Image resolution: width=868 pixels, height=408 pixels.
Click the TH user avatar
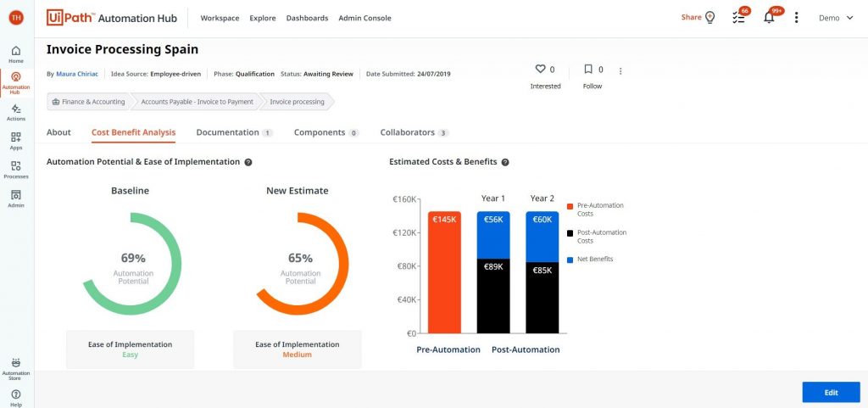[16, 18]
